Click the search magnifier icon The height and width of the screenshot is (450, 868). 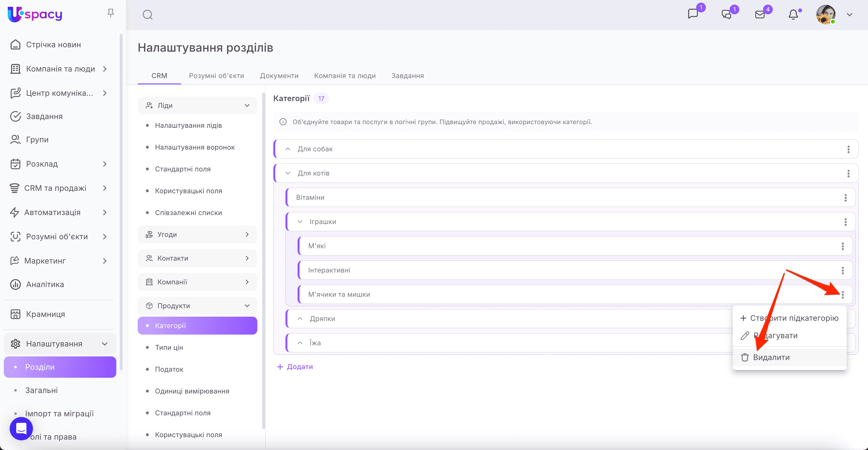point(148,15)
